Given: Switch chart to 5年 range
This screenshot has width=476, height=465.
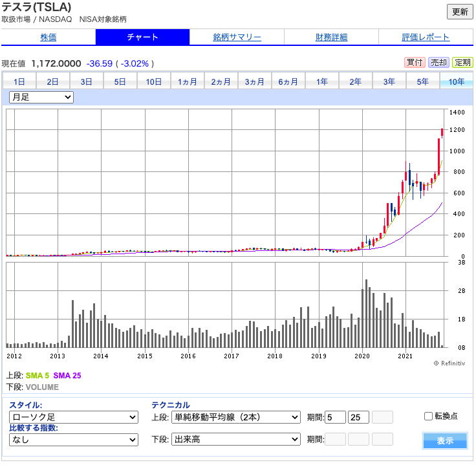Looking at the screenshot, I should click(423, 81).
